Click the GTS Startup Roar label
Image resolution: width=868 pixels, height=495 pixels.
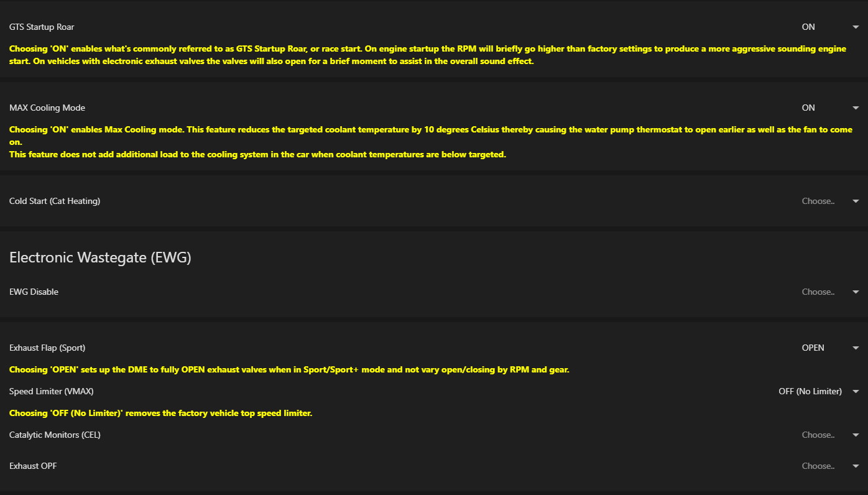pos(42,27)
